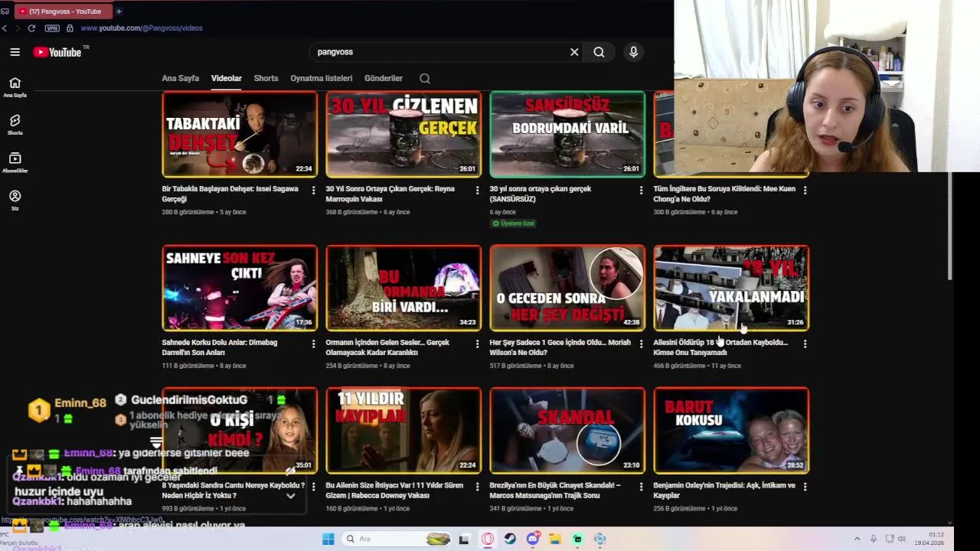Select the Pangvoss browser tab
This screenshot has height=551, width=980.
point(64,11)
